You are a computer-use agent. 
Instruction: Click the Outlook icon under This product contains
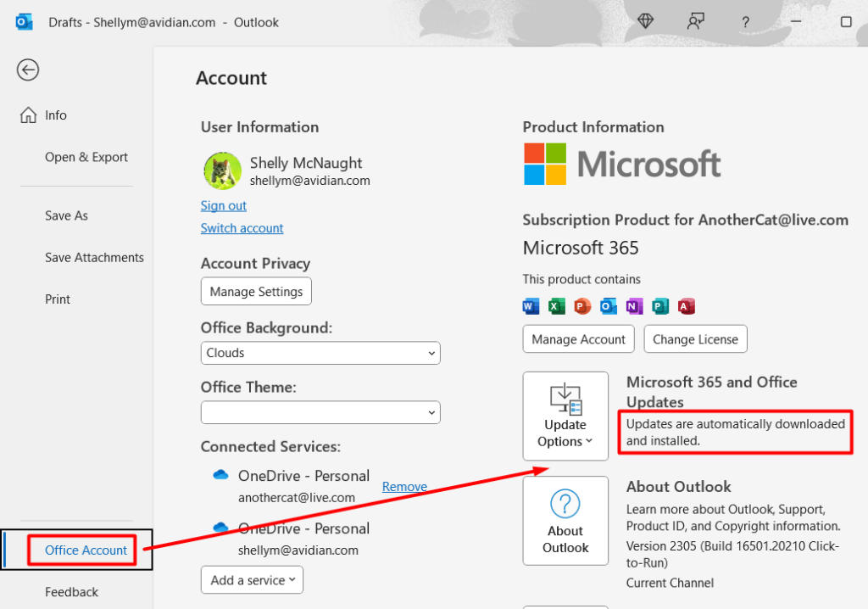609,306
